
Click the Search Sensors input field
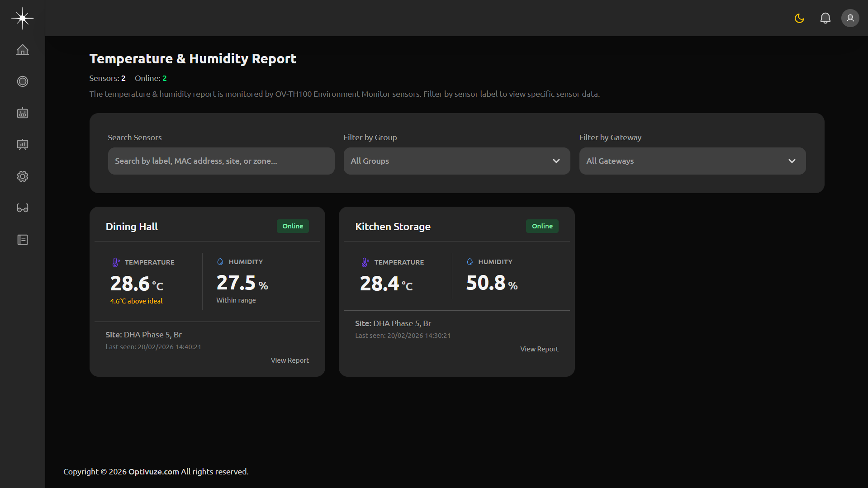(x=221, y=161)
